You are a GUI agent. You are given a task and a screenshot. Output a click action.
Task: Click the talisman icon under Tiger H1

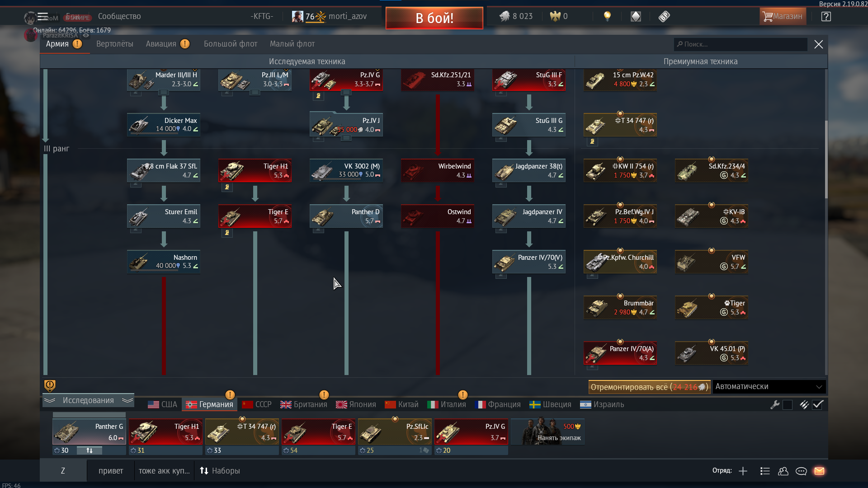pos(227,187)
